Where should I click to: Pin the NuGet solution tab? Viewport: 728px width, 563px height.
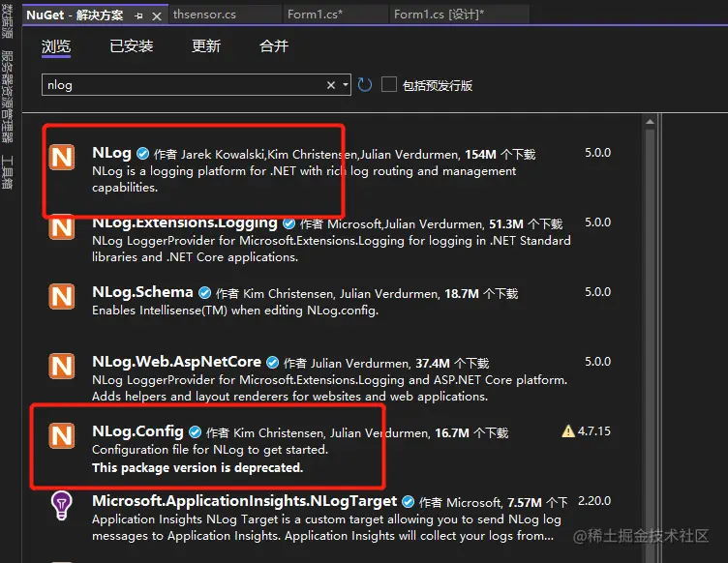(x=138, y=15)
